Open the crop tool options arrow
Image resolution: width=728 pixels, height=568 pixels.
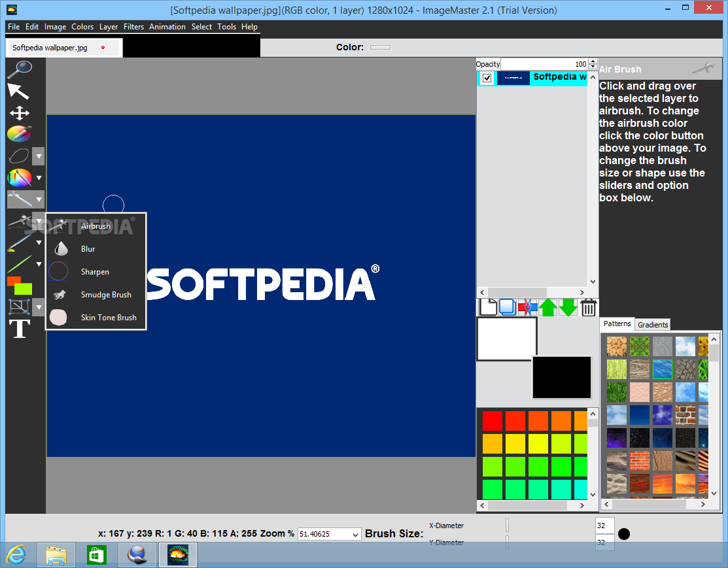pos(39,307)
